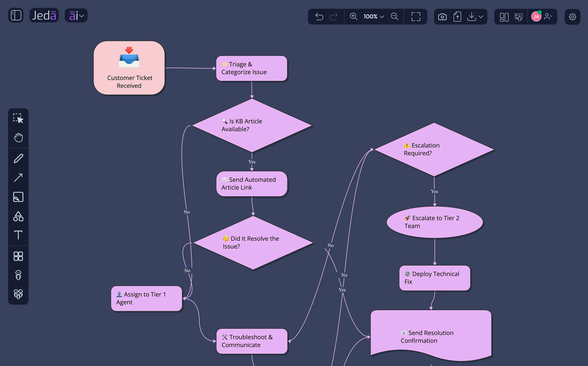
Task: Select the Assign to Tier 1 Agent node
Action: [146, 298]
